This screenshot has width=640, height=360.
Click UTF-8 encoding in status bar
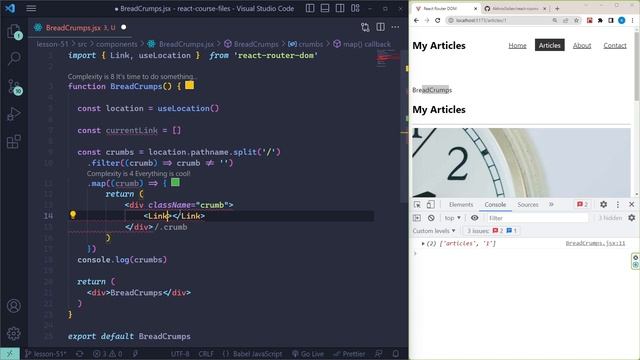tap(180, 354)
